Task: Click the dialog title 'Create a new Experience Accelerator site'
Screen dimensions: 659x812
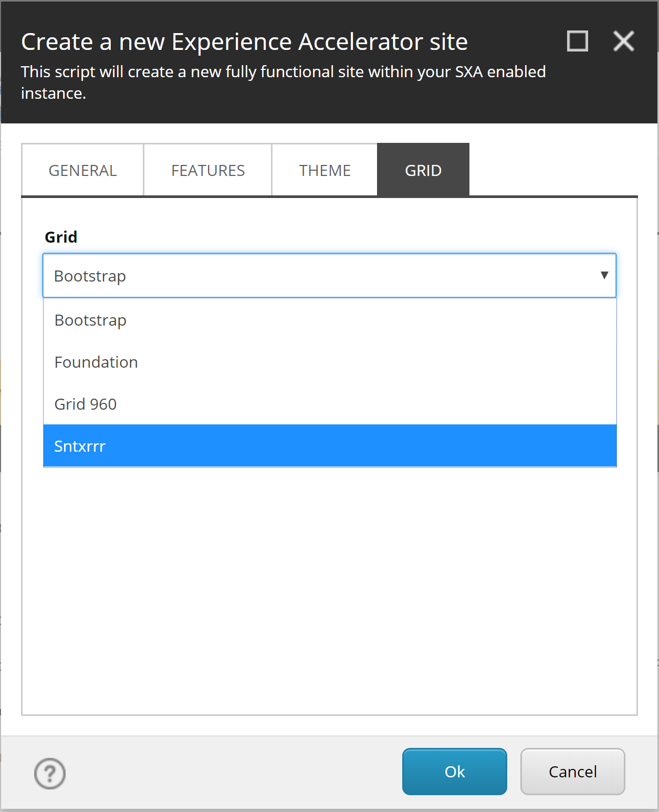Action: tap(244, 42)
